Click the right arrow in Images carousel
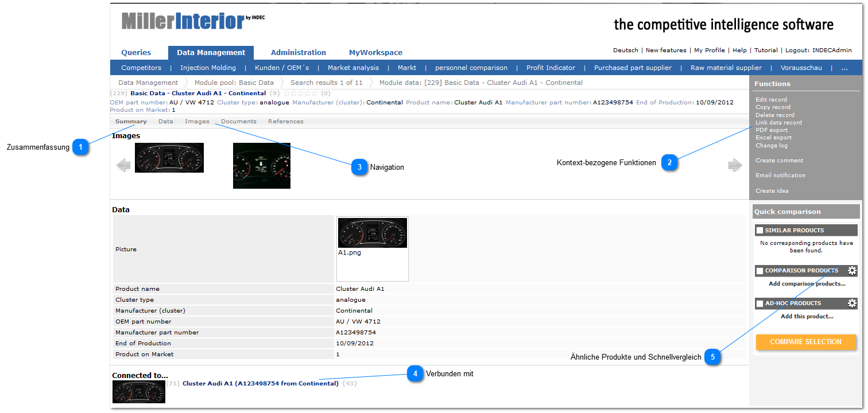The width and height of the screenshot is (868, 413). [735, 166]
